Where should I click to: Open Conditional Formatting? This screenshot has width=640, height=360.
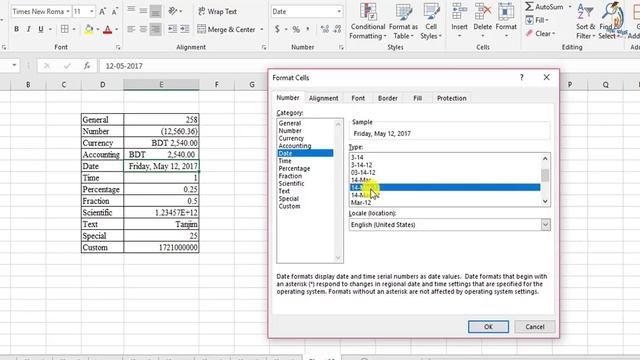[367, 21]
